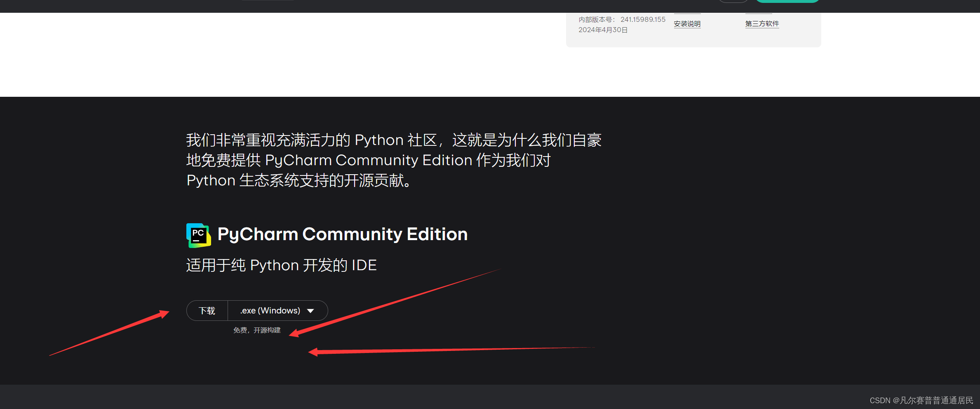Click the 下载 download button
Screen dimensions: 980x409
[x=207, y=311]
